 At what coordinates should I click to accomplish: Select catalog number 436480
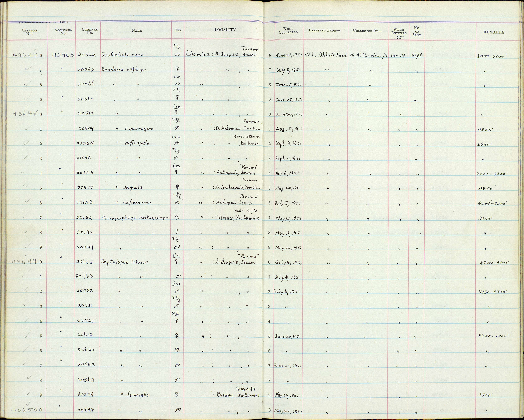[27, 114]
